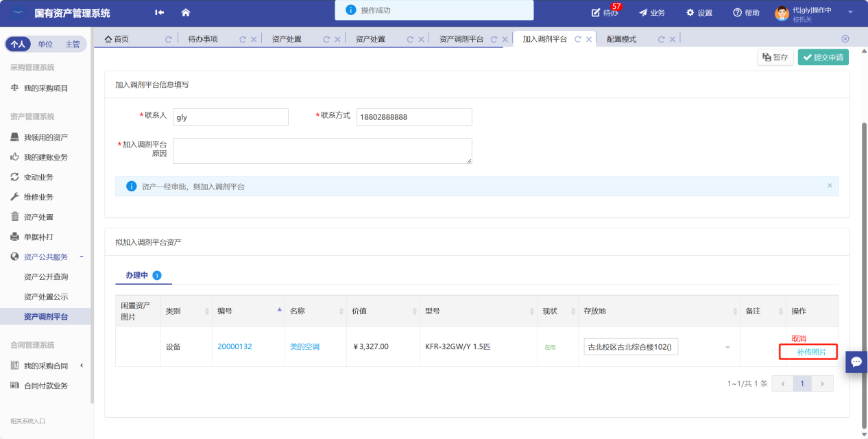Close all tabs with circled X icon
The height and width of the screenshot is (439, 868).
(845, 39)
